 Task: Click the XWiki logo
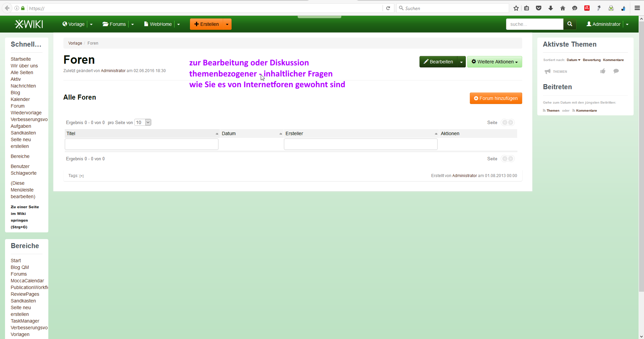(29, 24)
